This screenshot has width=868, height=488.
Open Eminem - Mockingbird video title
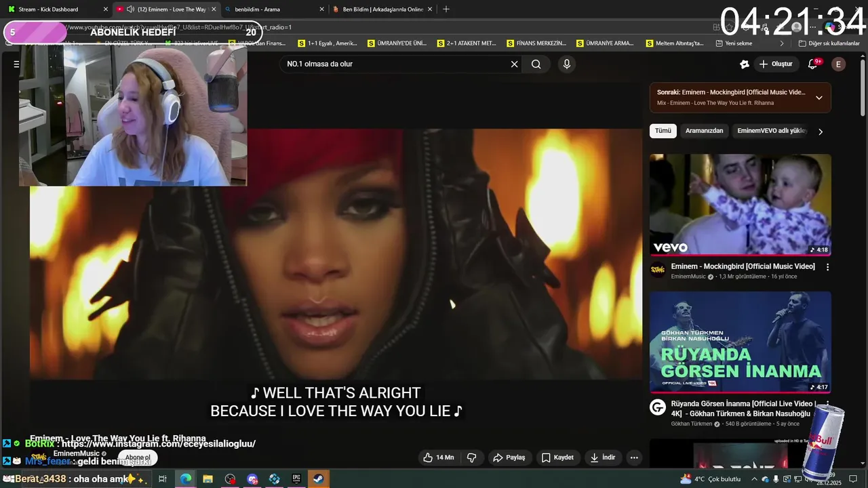pos(743,266)
